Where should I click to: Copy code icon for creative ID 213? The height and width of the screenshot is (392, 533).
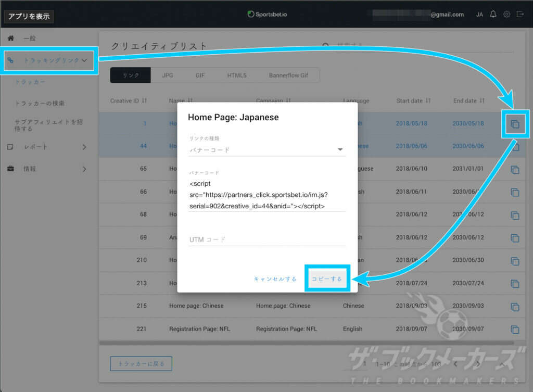pyautogui.click(x=515, y=284)
